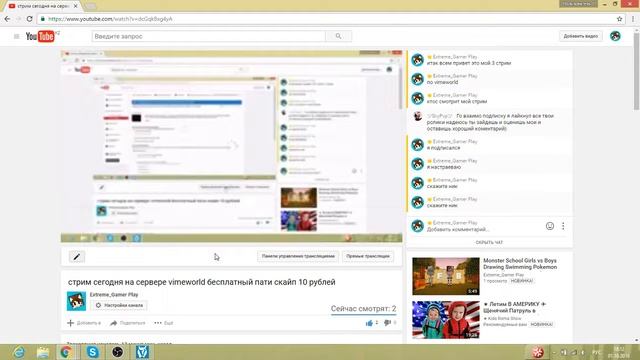The image size is (640, 360).
Task: Open the chat emoji picker
Action: pos(550,226)
